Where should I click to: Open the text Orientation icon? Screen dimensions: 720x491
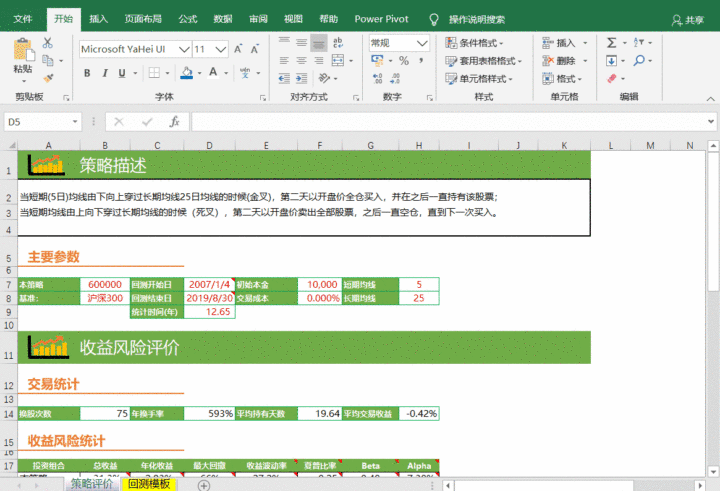pos(324,78)
